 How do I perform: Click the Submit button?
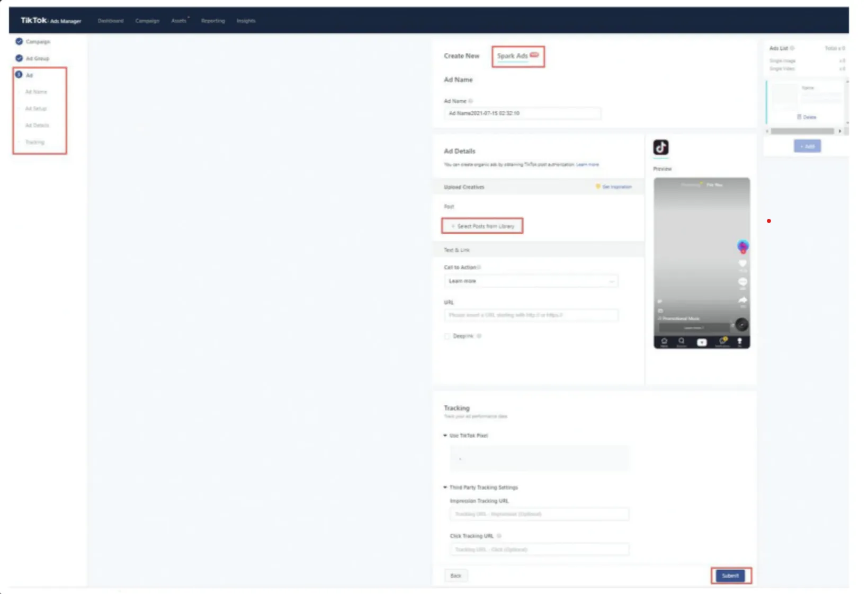(730, 575)
